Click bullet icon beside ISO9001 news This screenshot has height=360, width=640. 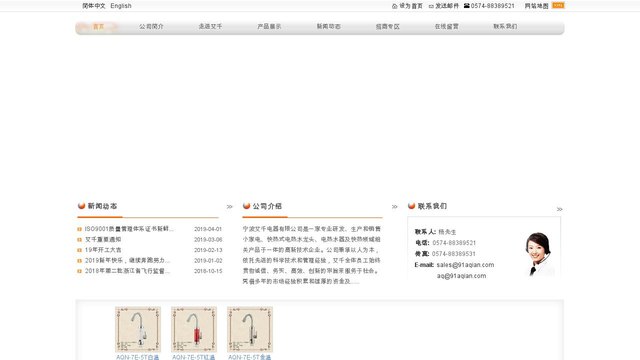coord(80,229)
